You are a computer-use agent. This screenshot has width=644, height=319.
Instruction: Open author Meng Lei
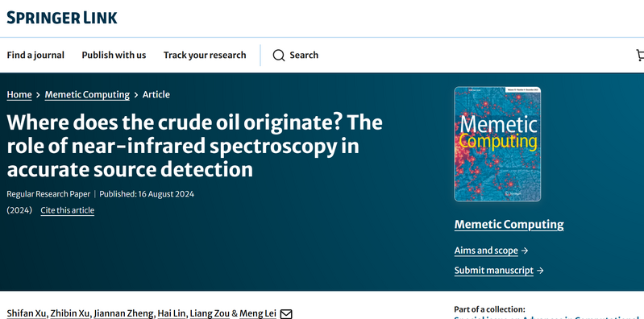coord(257,313)
